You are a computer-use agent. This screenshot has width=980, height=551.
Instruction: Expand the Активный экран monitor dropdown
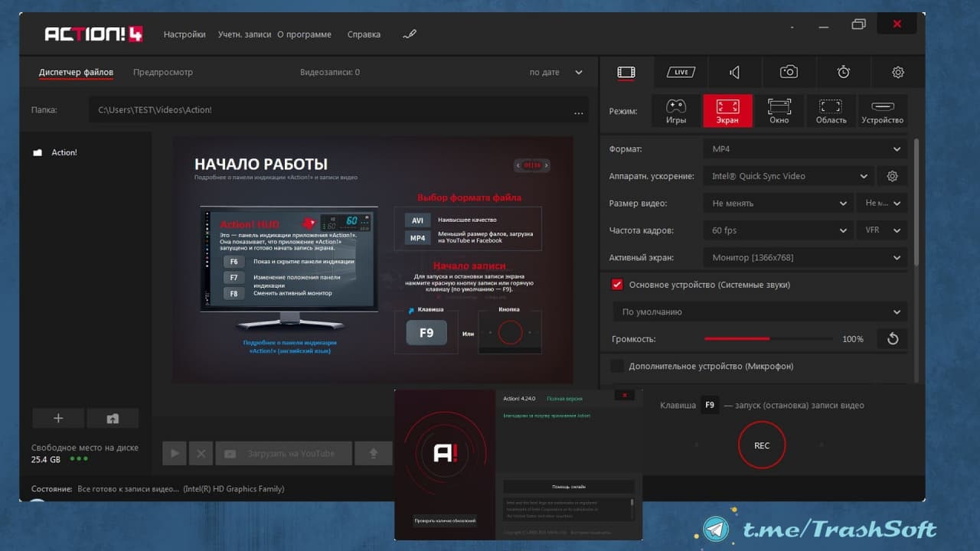pos(805,258)
